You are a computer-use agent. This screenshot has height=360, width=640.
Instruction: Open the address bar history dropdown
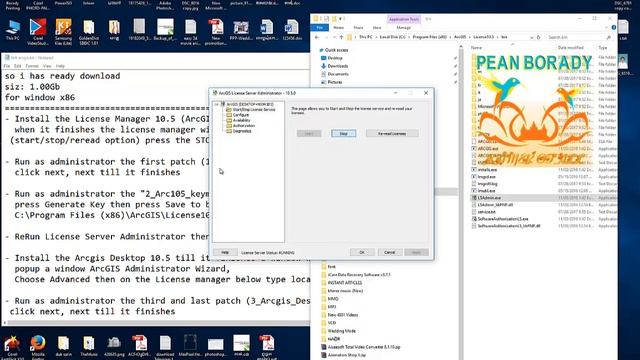click(531, 37)
